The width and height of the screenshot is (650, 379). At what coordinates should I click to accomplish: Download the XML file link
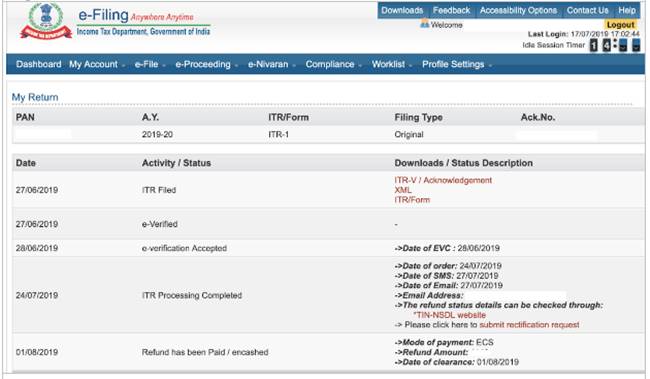click(x=403, y=190)
